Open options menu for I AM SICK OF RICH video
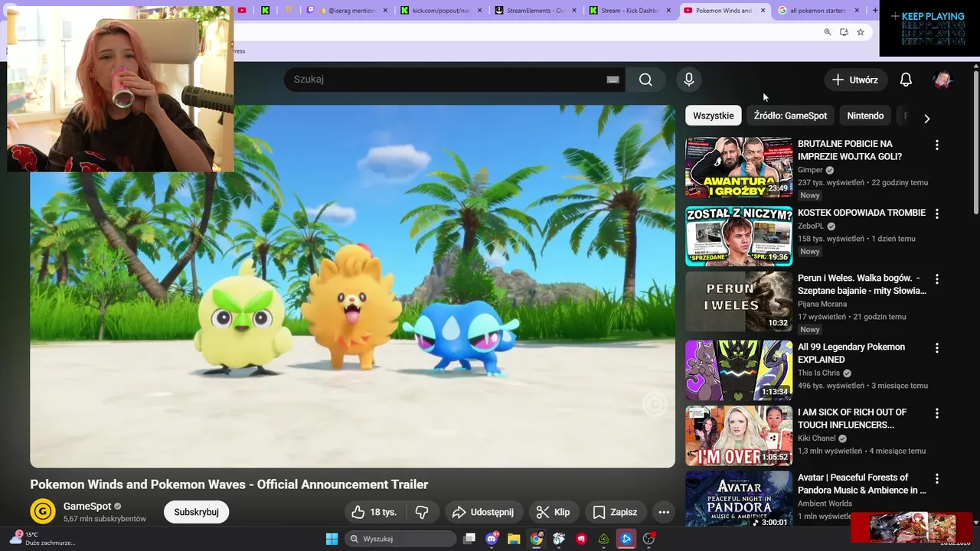This screenshot has height=551, width=980. [x=936, y=413]
